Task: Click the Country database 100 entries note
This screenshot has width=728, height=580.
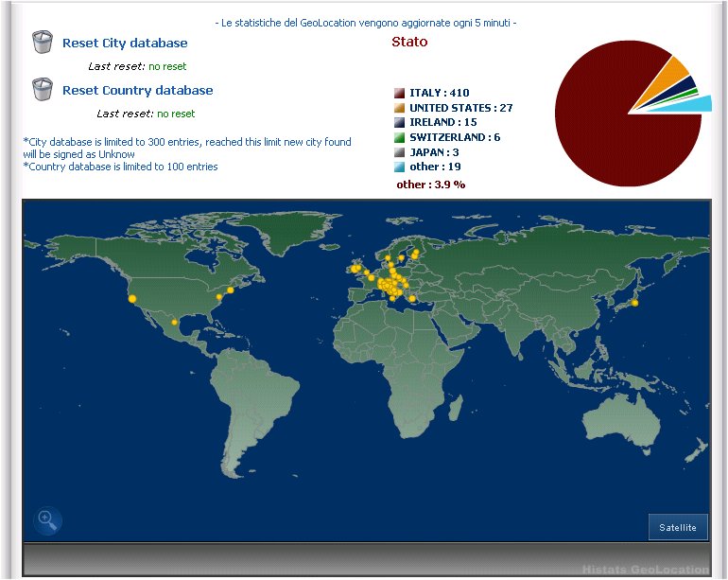Action: click(x=121, y=167)
